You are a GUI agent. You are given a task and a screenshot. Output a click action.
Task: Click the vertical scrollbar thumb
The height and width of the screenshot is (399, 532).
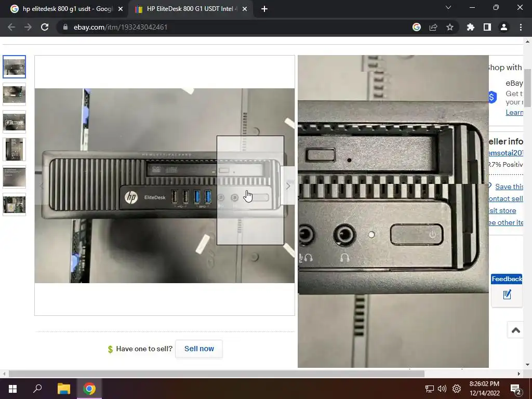pyautogui.click(x=527, y=88)
